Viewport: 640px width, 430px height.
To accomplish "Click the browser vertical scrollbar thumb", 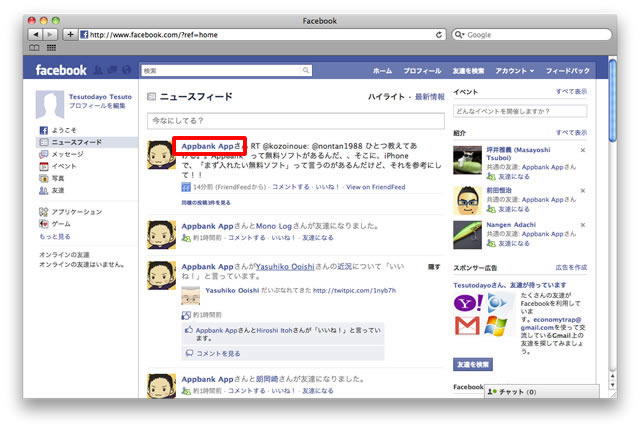I will 612,100.
